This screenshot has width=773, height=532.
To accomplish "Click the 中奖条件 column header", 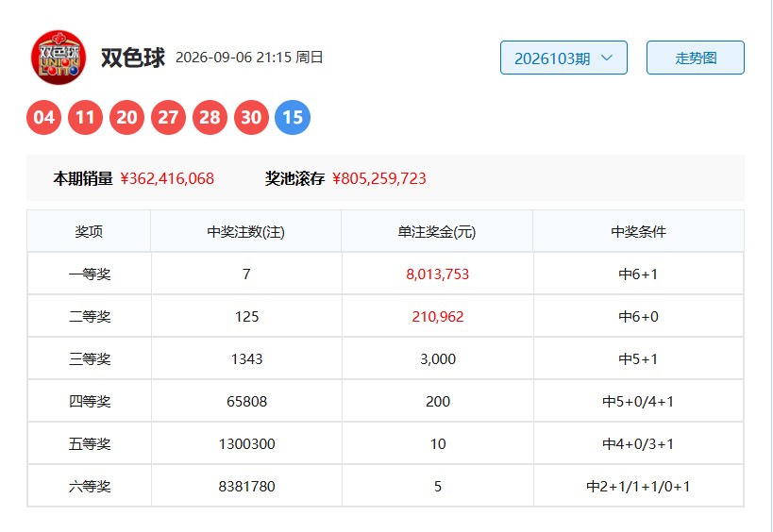I will click(638, 231).
